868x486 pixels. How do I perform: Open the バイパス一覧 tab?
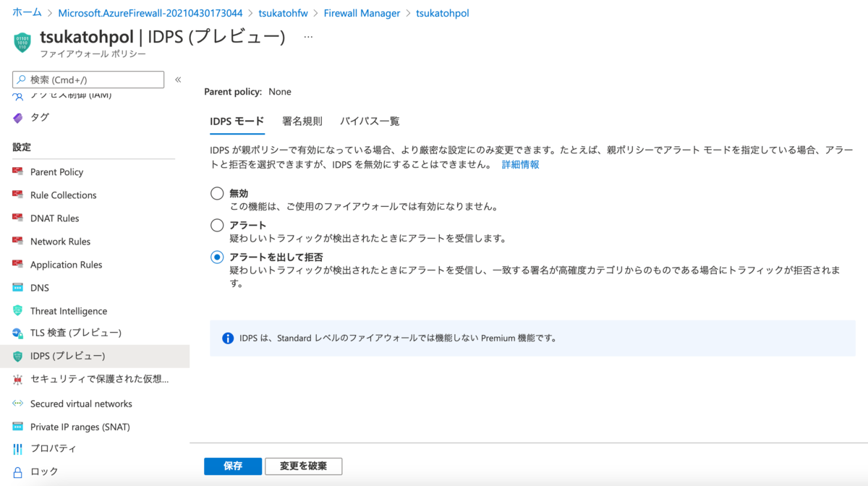[x=370, y=121]
